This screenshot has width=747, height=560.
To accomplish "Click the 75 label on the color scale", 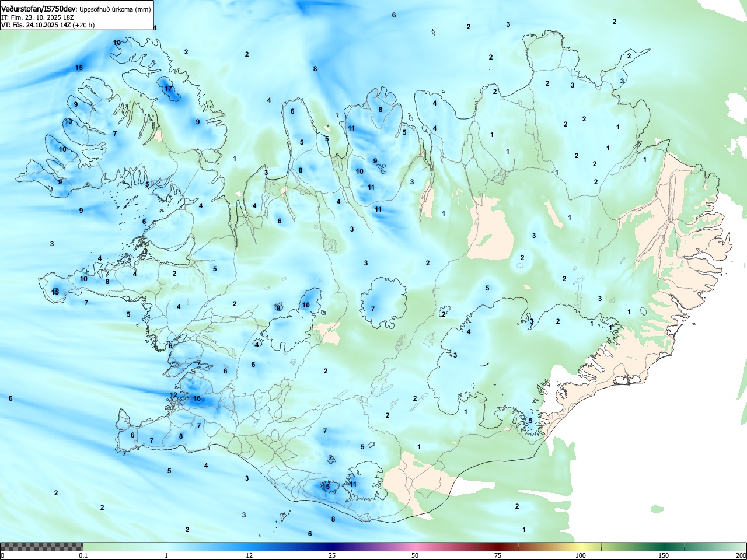I will 497,555.
